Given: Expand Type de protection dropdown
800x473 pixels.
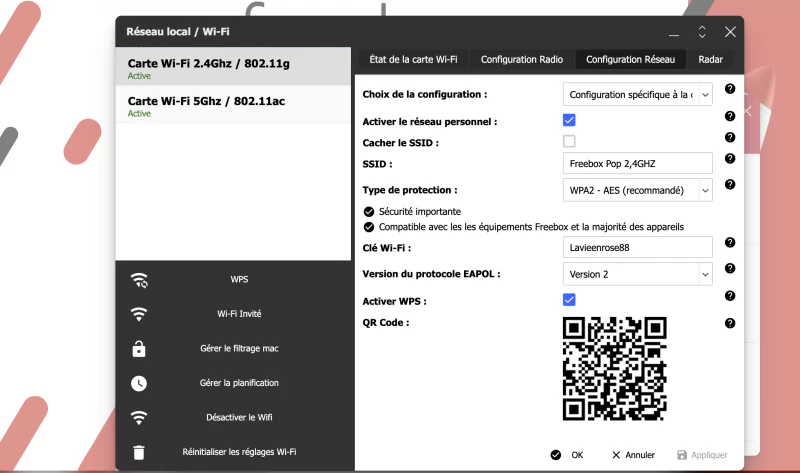Looking at the screenshot, I should [x=637, y=190].
